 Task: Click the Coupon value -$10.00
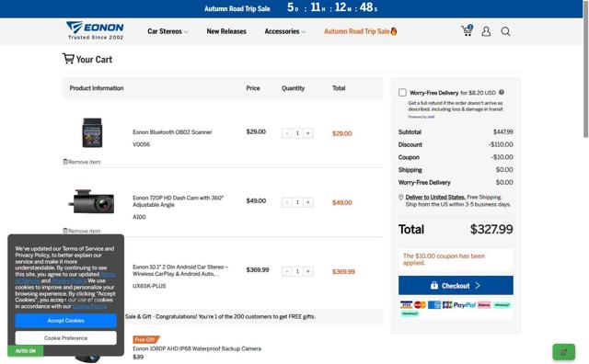[502, 157]
